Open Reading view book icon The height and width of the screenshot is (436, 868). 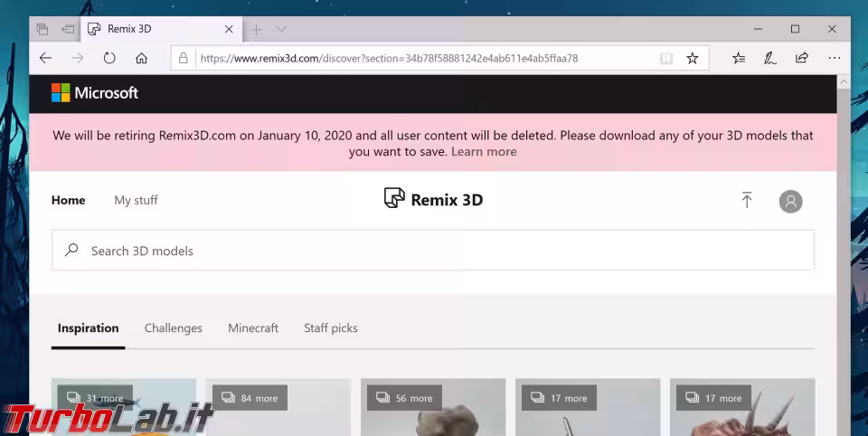click(x=666, y=58)
